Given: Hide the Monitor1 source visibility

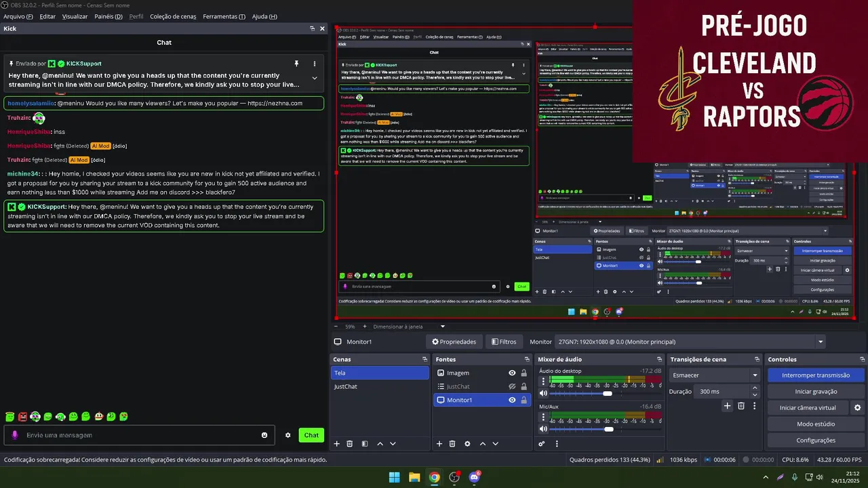Looking at the screenshot, I should coord(512,400).
